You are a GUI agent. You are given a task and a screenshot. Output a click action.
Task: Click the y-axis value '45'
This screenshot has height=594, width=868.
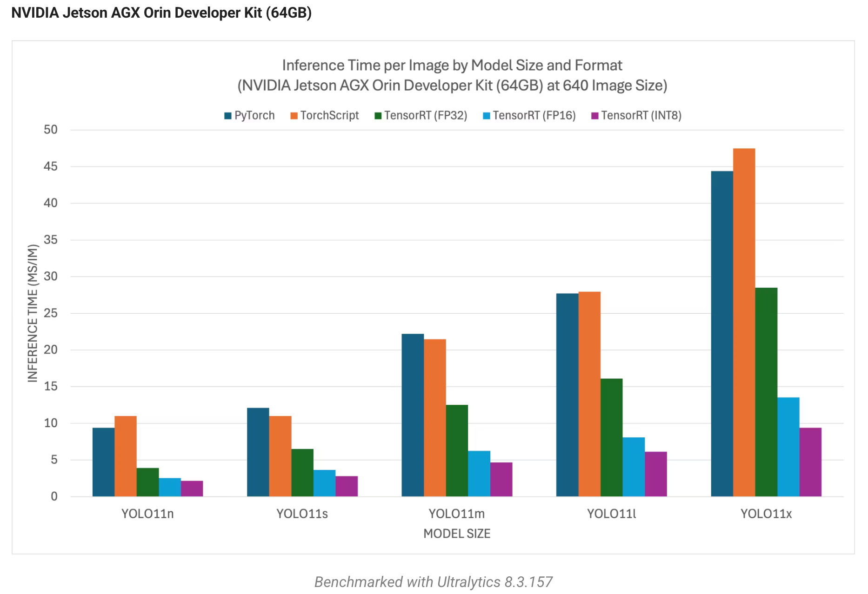click(x=51, y=166)
